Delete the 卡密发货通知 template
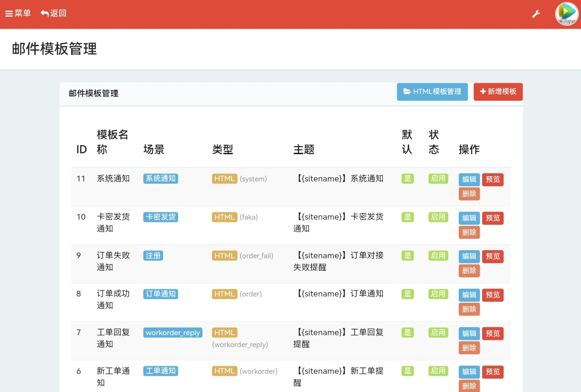 469,233
